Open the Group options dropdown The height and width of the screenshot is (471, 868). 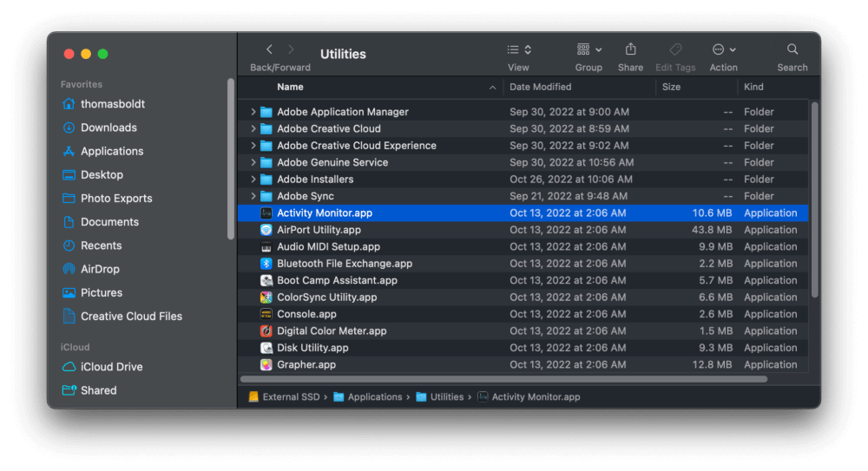point(589,49)
